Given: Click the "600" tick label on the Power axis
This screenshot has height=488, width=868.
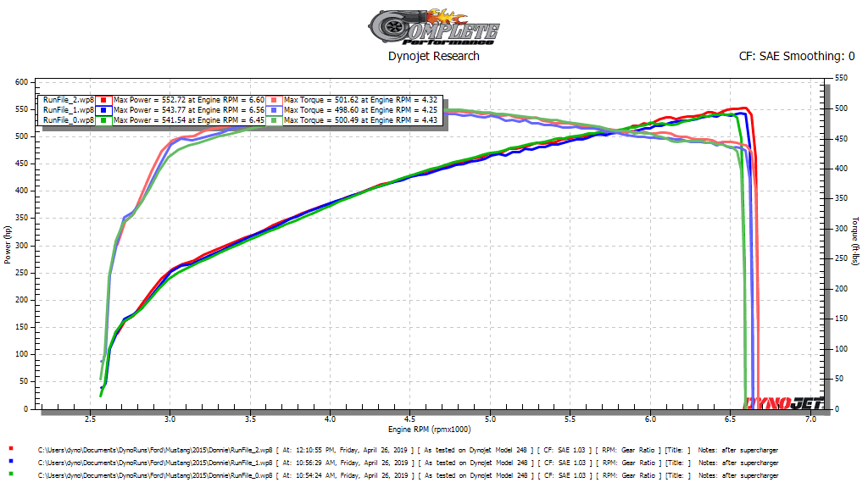Looking at the screenshot, I should pos(21,82).
